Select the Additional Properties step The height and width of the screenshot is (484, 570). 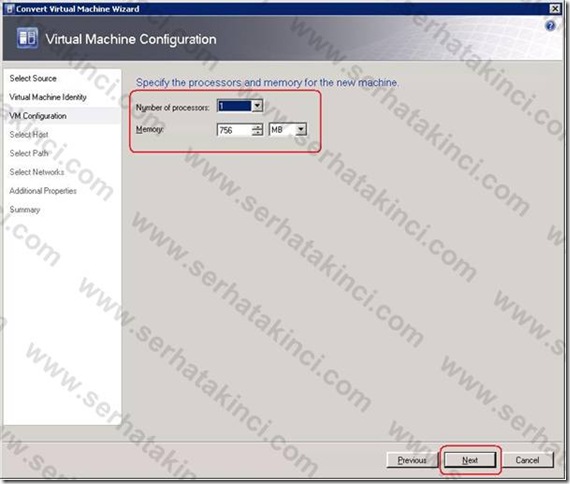(x=43, y=191)
